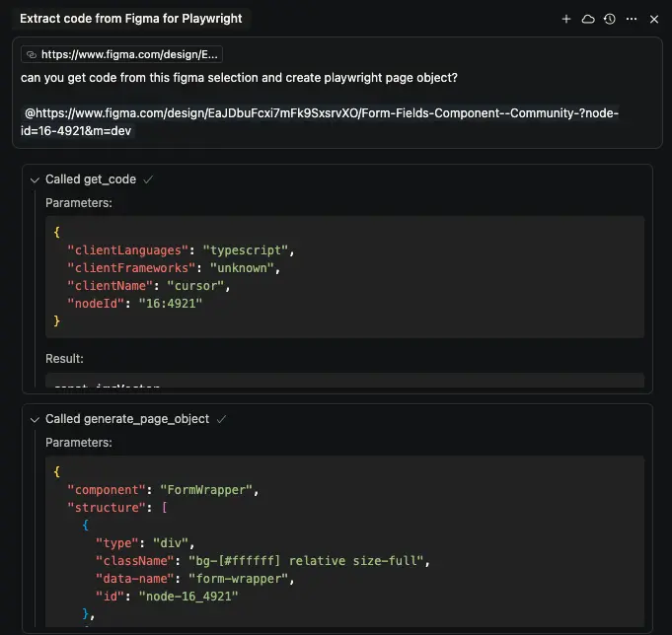672x635 pixels.
Task: Click "Called generate_page_object" label
Action: 127,419
